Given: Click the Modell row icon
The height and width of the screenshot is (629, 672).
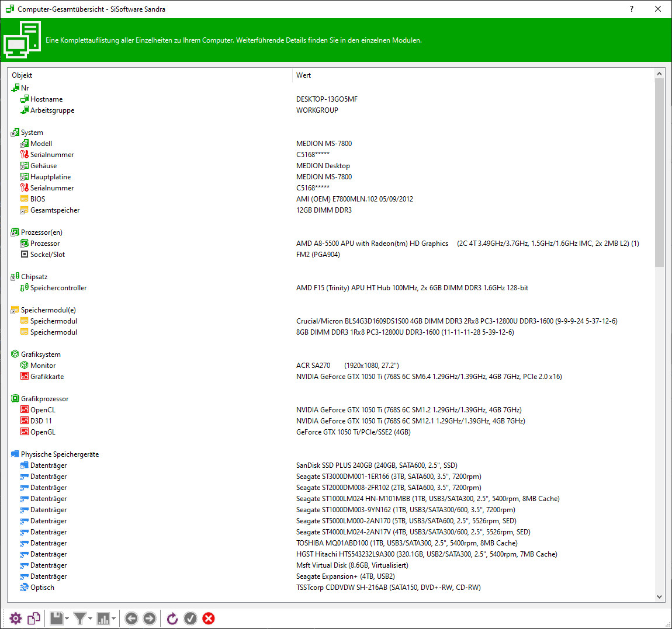Looking at the screenshot, I should tap(25, 144).
